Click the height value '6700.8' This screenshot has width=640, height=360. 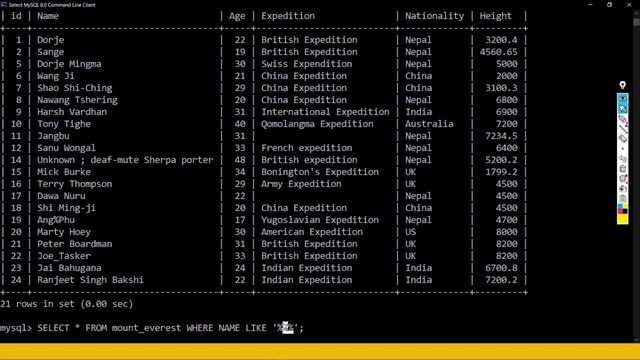(x=501, y=268)
